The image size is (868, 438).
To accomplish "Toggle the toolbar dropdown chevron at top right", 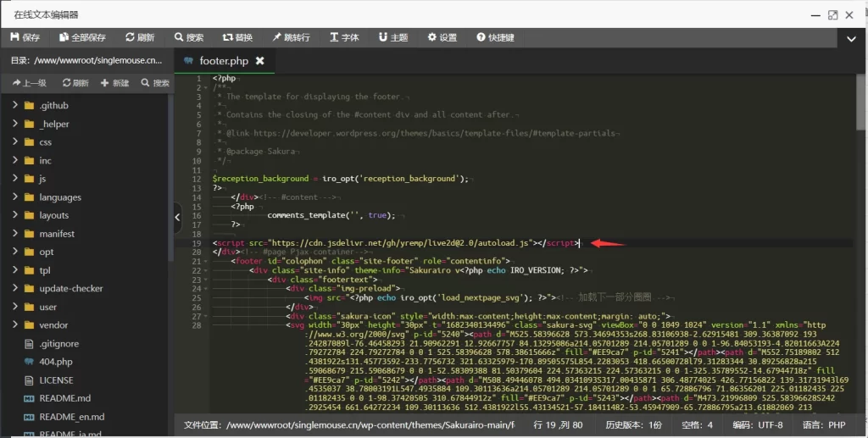I will pyautogui.click(x=851, y=38).
